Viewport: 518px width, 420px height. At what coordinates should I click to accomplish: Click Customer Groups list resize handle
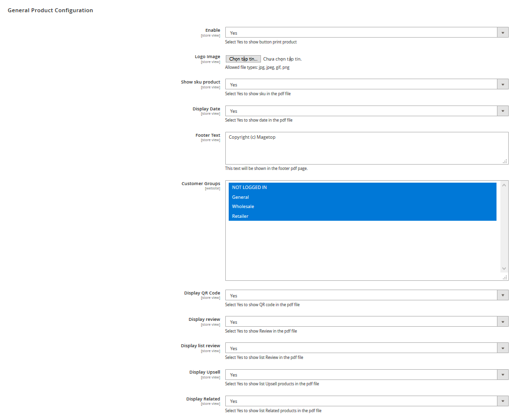click(505, 277)
